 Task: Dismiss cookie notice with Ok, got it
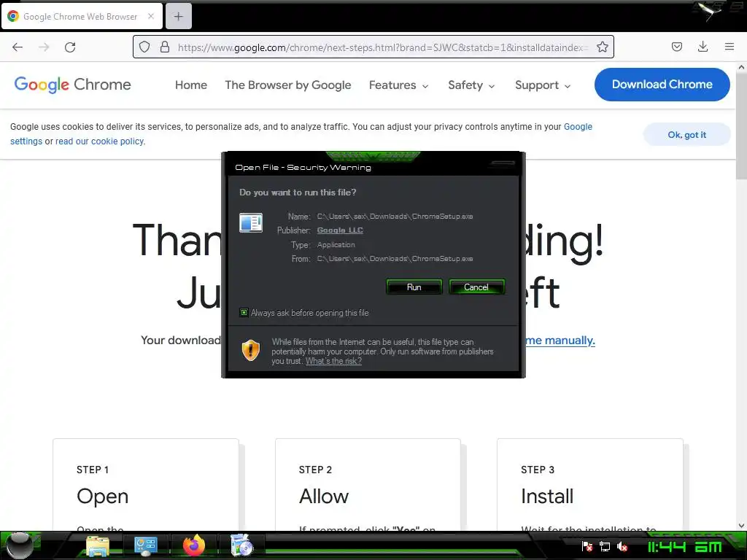[686, 135]
